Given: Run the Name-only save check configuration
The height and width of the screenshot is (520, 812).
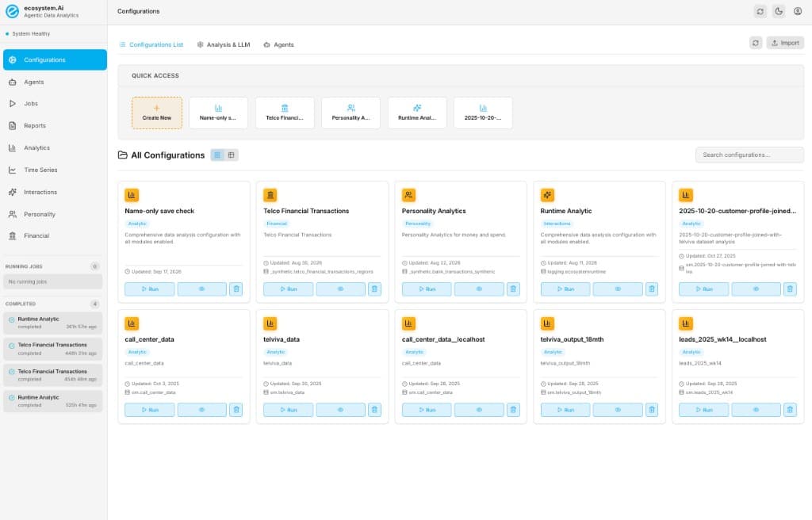Looking at the screenshot, I should (x=150, y=289).
